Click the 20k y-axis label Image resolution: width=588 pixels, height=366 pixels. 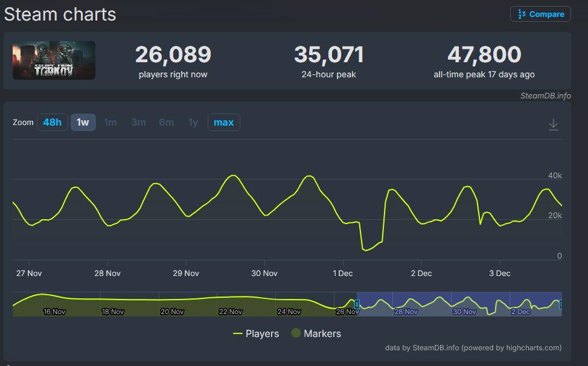click(x=555, y=215)
